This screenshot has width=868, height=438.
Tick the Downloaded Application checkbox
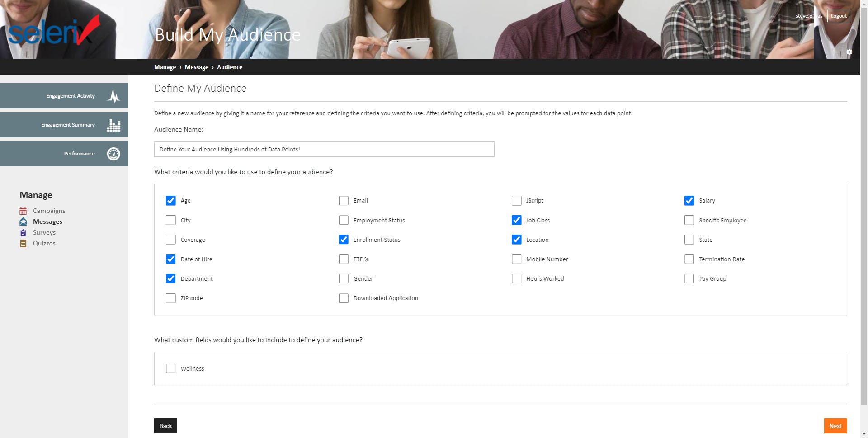click(x=344, y=298)
